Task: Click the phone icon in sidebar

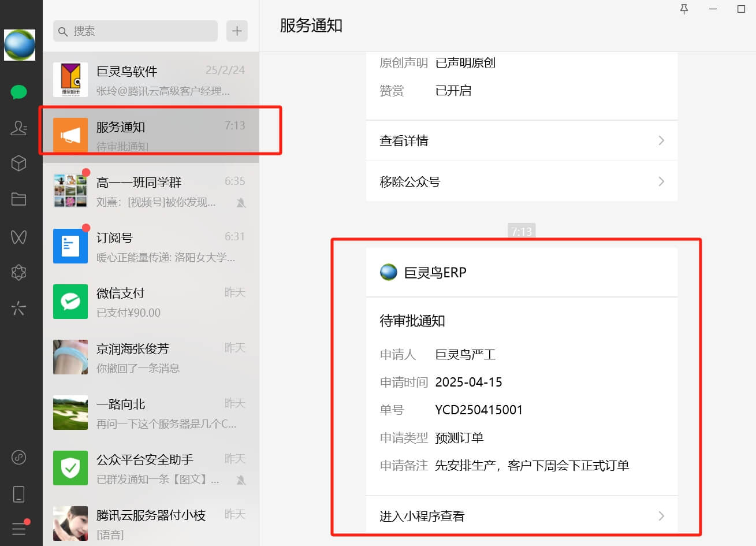Action: tap(19, 494)
